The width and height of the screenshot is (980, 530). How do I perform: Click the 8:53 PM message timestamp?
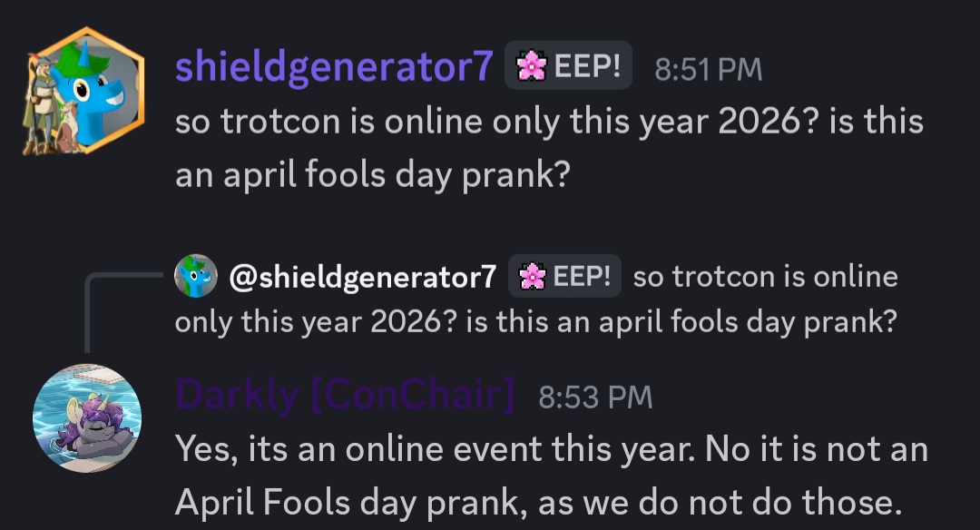pos(595,397)
